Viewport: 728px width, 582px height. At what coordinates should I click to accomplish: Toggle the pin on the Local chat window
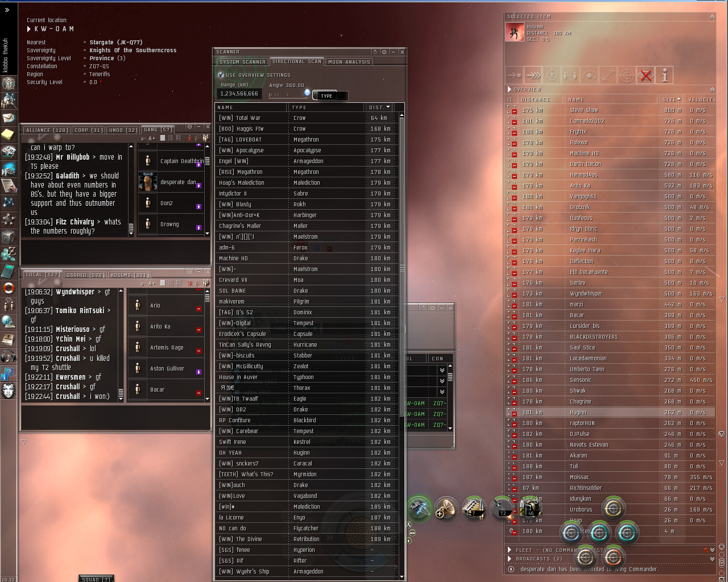pyautogui.click(x=189, y=271)
